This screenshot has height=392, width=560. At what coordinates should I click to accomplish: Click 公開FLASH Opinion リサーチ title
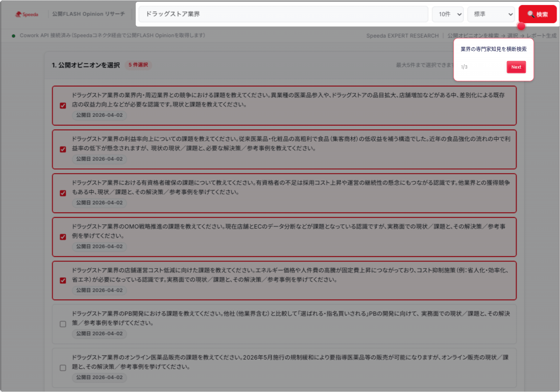(89, 14)
